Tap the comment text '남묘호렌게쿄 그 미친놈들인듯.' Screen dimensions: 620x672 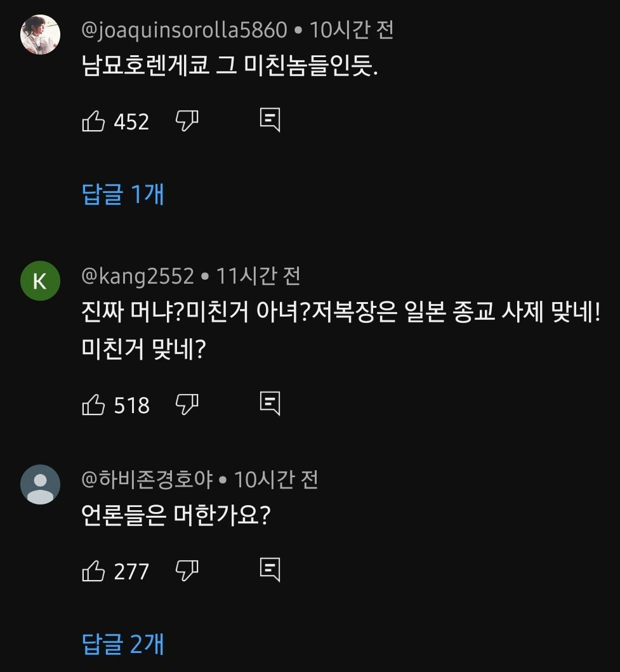coord(230,66)
